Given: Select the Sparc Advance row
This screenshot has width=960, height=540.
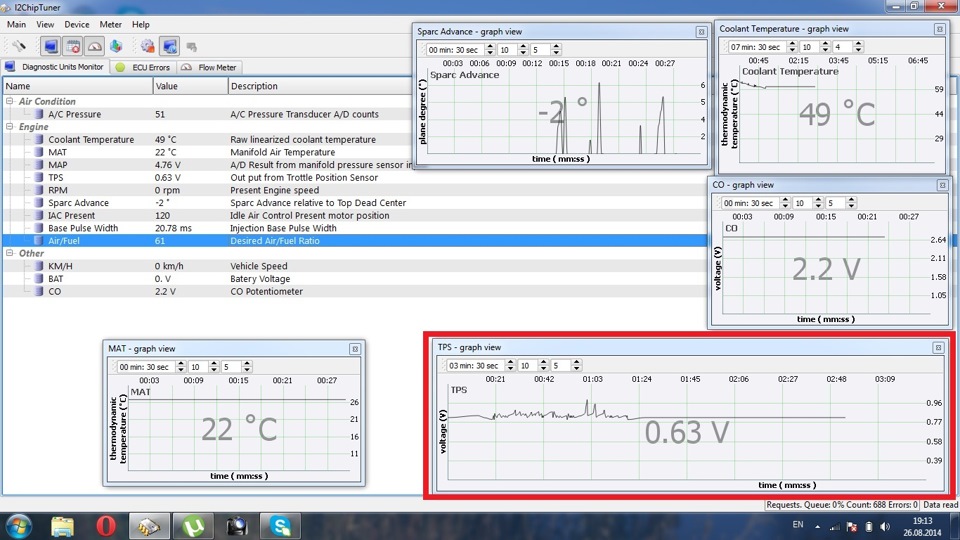Looking at the screenshot, I should 355,203.
